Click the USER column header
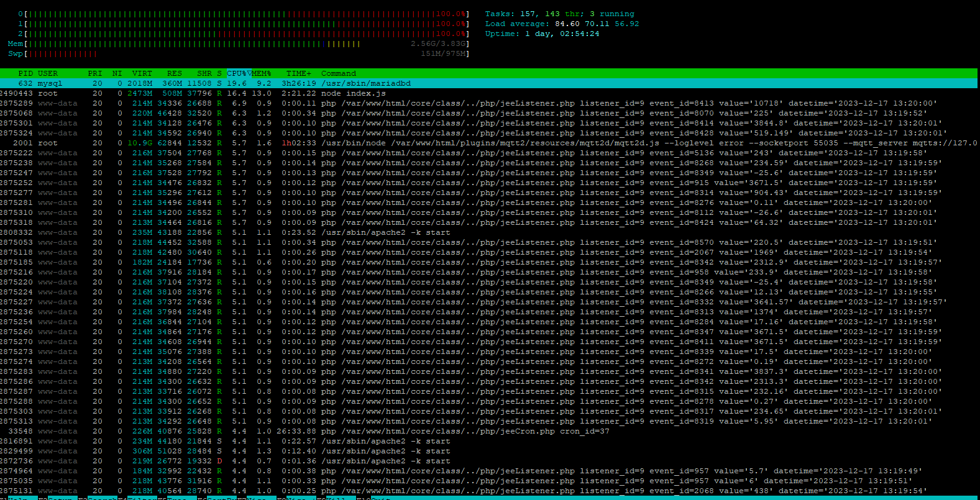 click(48, 73)
